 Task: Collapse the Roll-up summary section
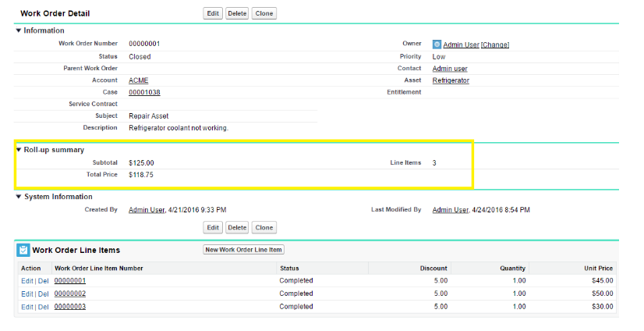pyautogui.click(x=19, y=149)
